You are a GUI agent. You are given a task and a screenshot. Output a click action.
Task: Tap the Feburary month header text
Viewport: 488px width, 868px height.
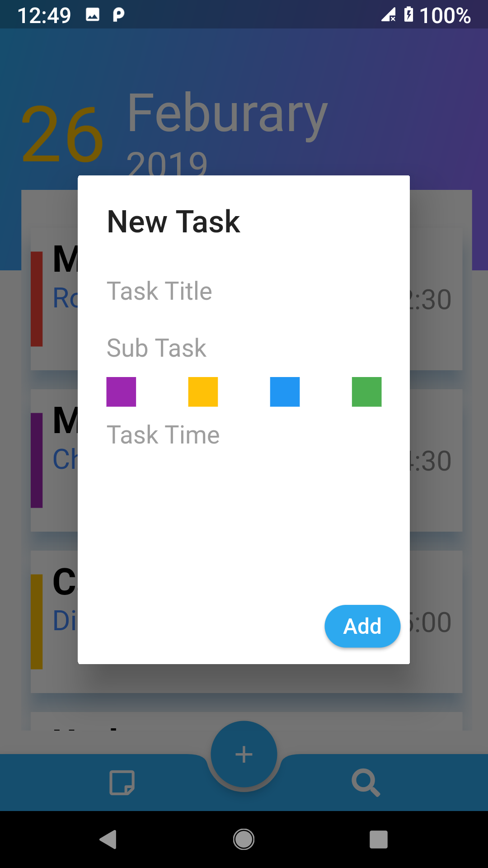pyautogui.click(x=227, y=113)
